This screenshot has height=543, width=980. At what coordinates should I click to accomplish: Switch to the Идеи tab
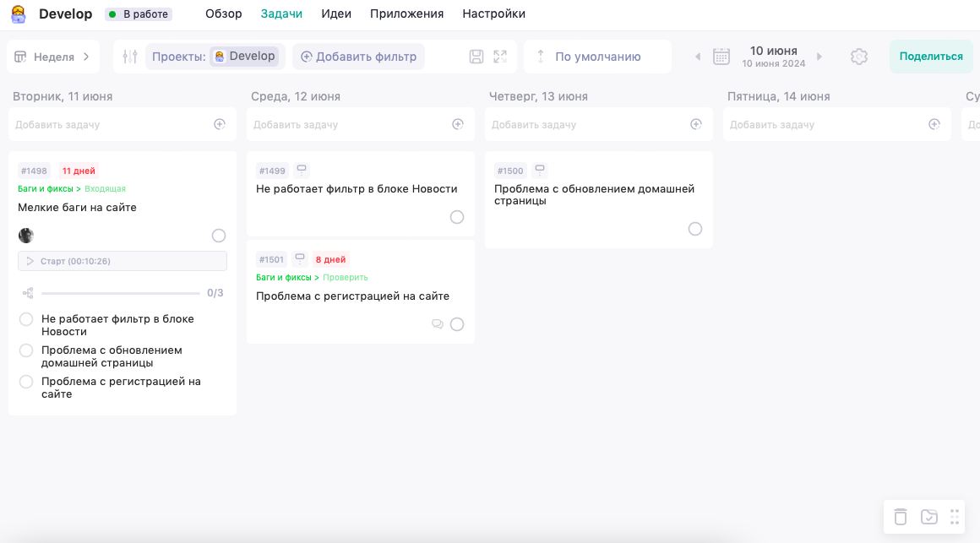tap(336, 14)
